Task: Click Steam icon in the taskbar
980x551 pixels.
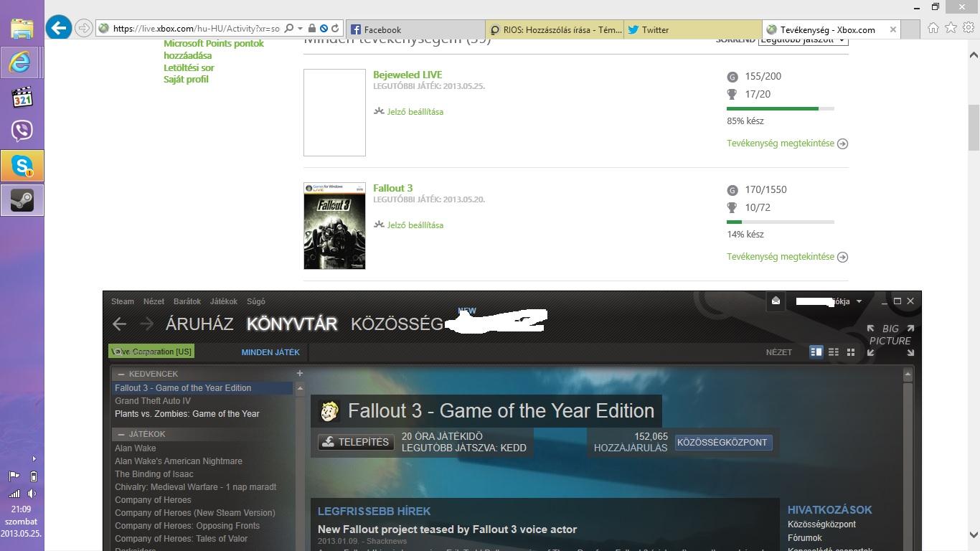Action: tap(22, 200)
